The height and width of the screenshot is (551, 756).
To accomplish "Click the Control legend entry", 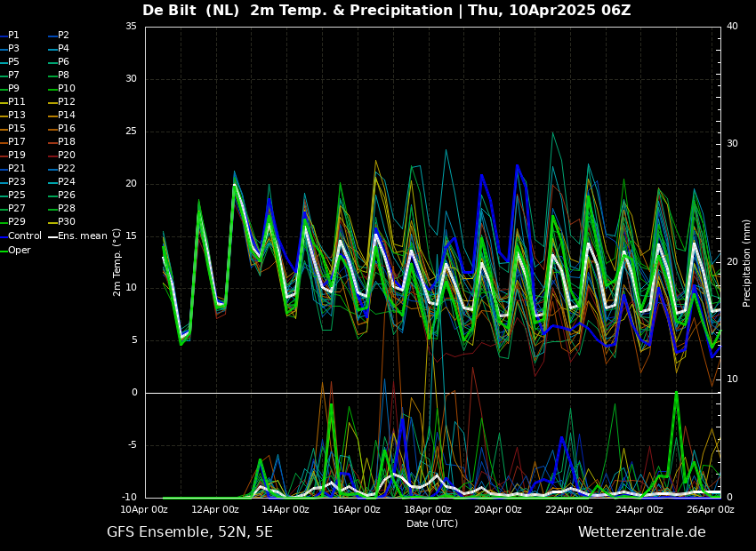I will [x=20, y=236].
